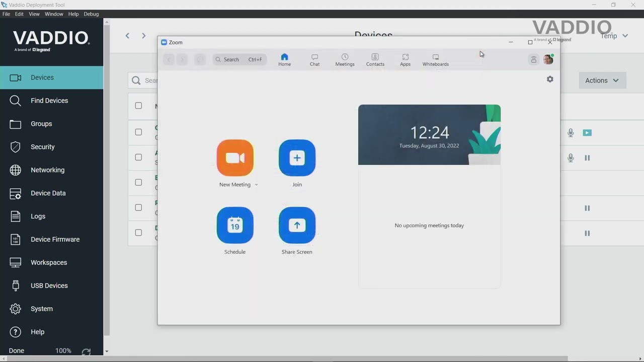Check the fifth device row checkbox
The height and width of the screenshot is (362, 644).
click(x=138, y=232)
